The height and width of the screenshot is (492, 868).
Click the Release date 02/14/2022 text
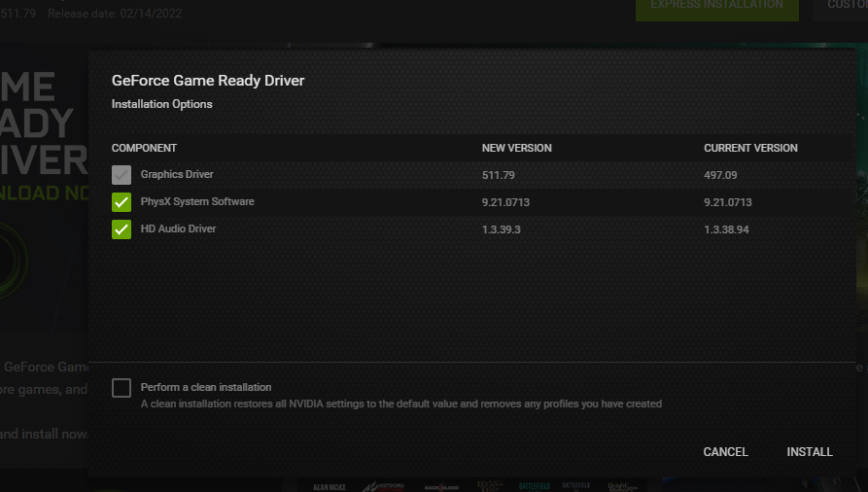[115, 14]
